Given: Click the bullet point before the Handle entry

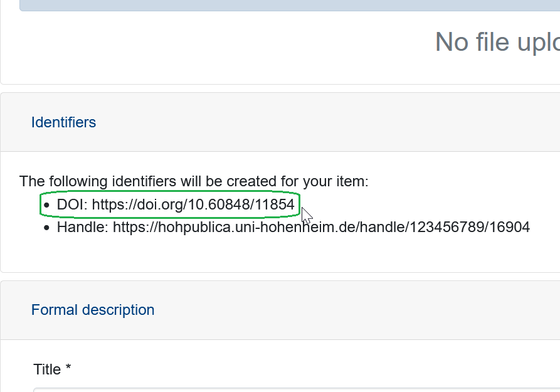Looking at the screenshot, I should tap(46, 228).
